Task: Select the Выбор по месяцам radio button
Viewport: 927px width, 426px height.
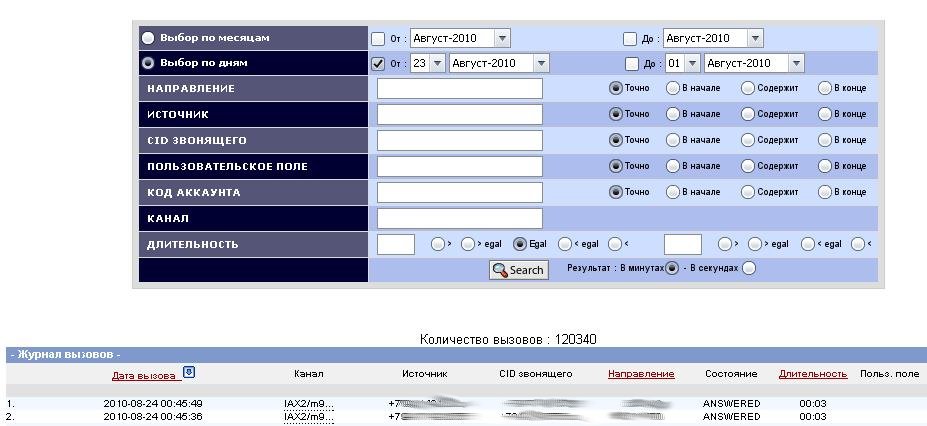Action: click(148, 38)
